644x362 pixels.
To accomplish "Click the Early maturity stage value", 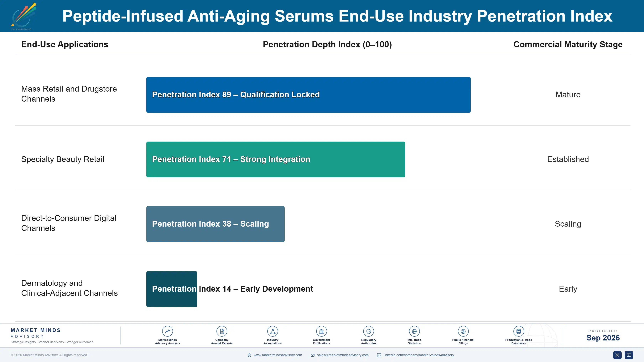I will click(x=568, y=289).
